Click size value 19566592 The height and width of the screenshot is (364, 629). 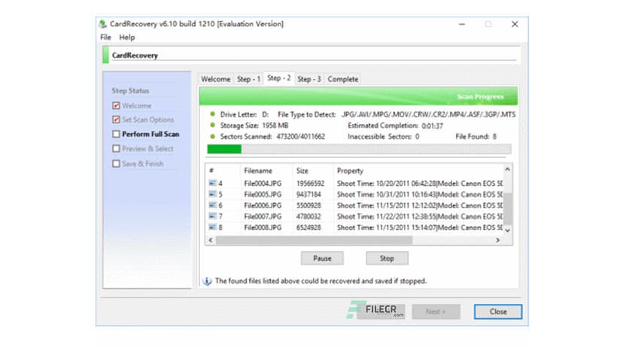pyautogui.click(x=311, y=184)
